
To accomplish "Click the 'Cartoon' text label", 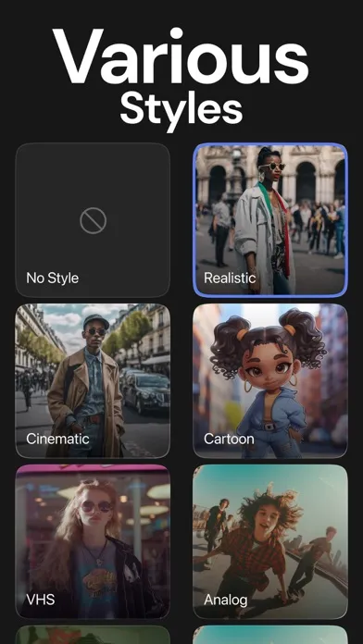I will pos(229,439).
